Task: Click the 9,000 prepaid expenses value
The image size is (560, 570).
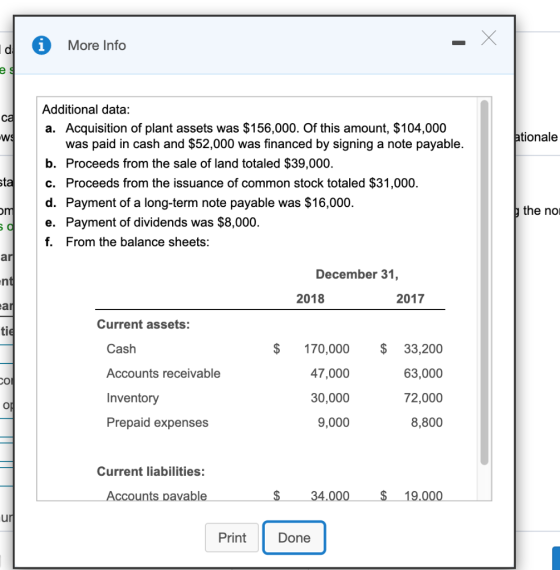Action: pos(333,422)
